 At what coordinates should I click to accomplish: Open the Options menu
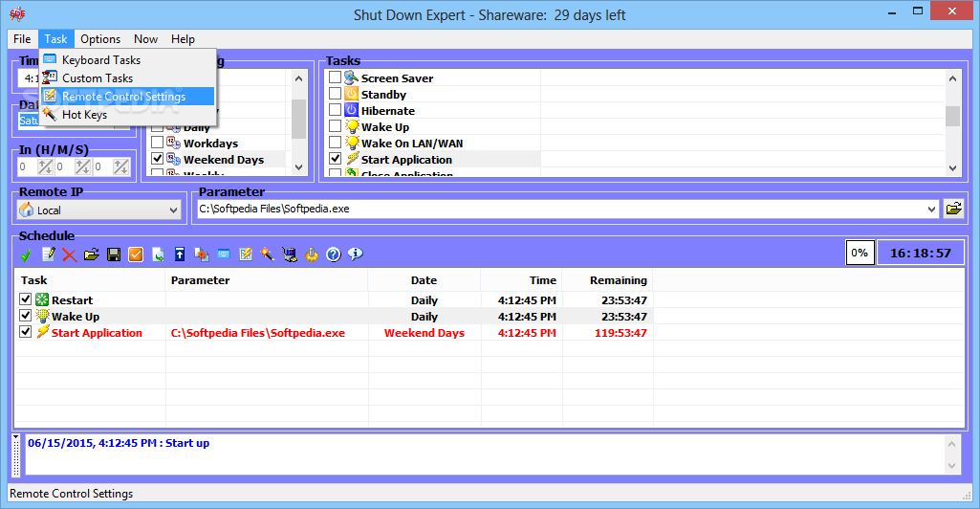click(x=100, y=39)
